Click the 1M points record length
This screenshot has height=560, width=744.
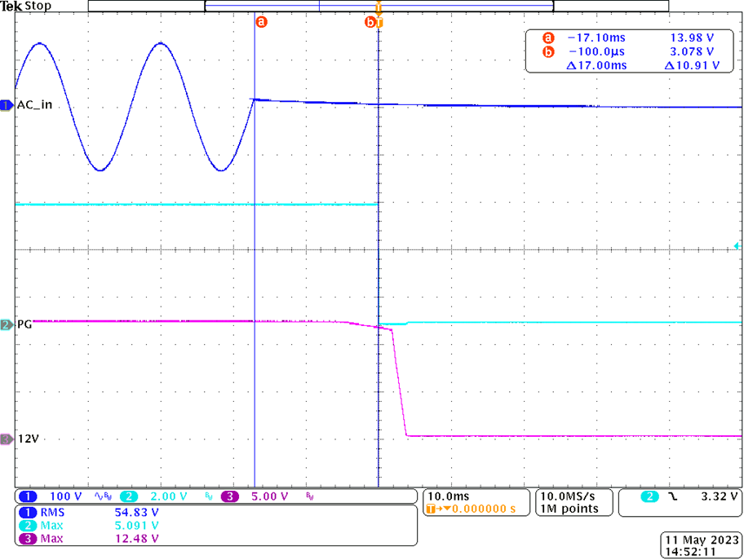coord(569,509)
